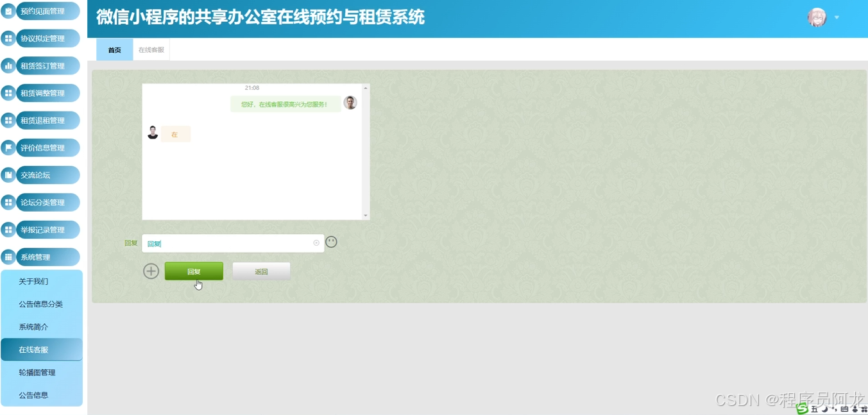The image size is (868, 415).
Task: Click the 租赁签订管理 chart icon
Action: (8, 65)
